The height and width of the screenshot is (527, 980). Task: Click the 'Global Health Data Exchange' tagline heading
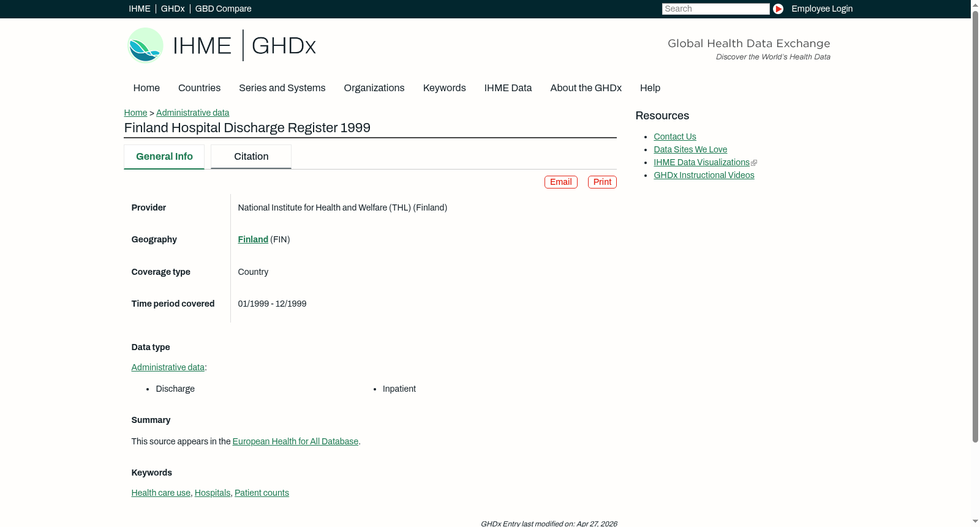tap(749, 43)
